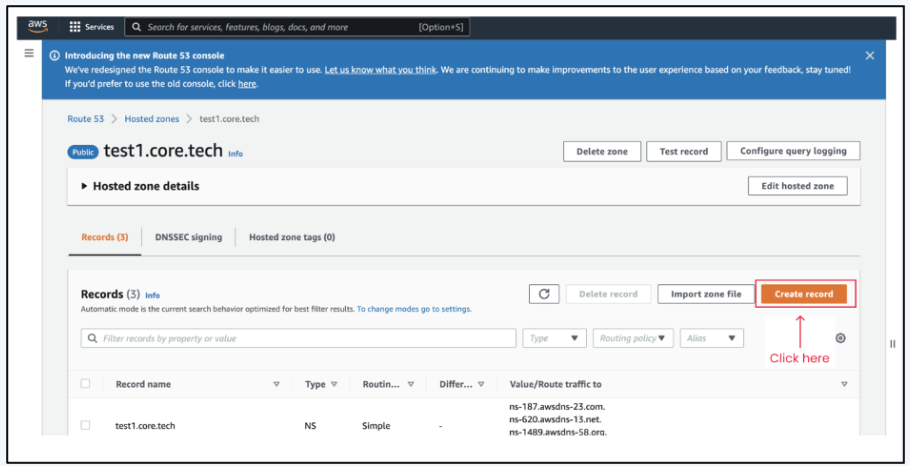The image size is (910, 466).
Task: Sort by the Record name column arrow
Action: 276,384
